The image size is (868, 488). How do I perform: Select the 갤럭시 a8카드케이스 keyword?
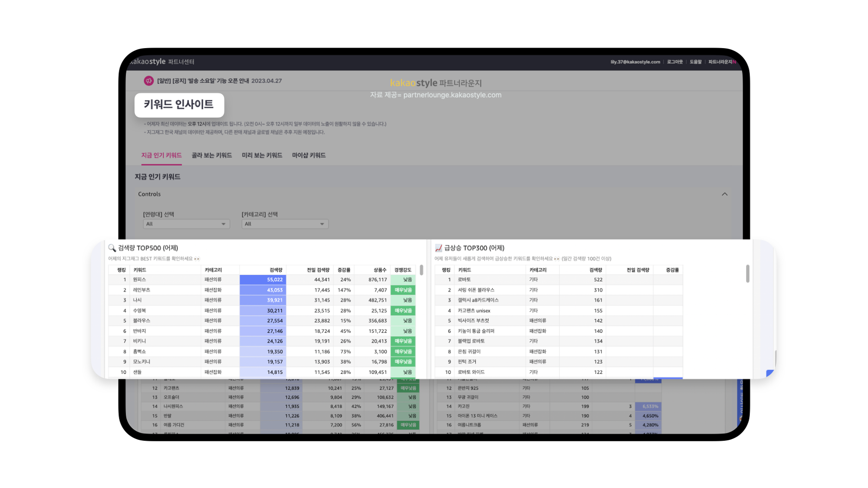pyautogui.click(x=478, y=300)
